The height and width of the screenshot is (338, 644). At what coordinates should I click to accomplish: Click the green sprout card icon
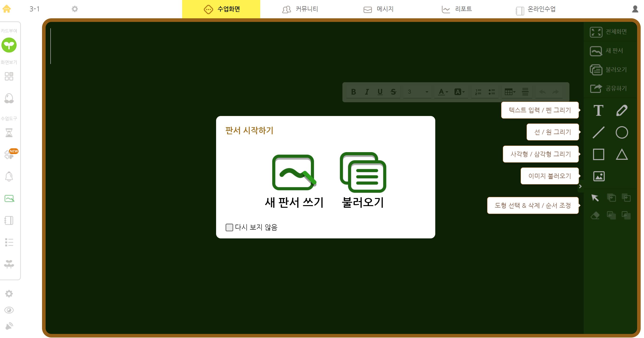coord(9,45)
